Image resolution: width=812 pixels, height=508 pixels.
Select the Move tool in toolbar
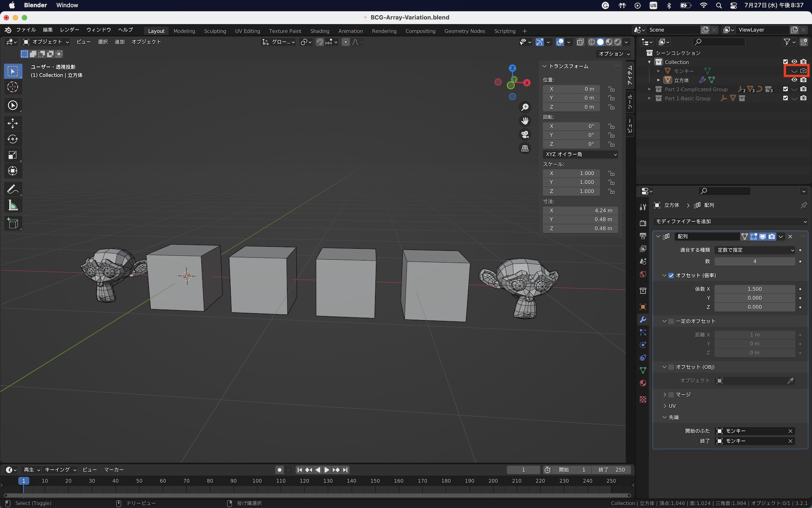point(13,123)
